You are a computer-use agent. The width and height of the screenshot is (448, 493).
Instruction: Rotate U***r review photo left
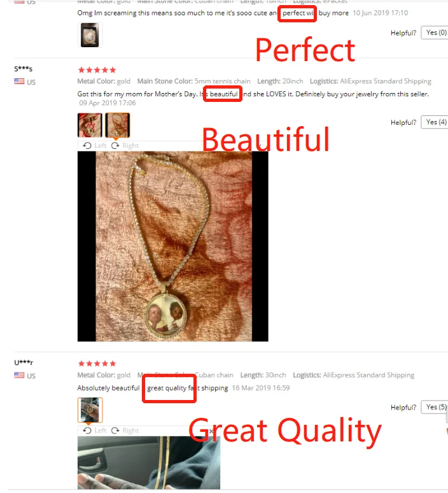95,431
